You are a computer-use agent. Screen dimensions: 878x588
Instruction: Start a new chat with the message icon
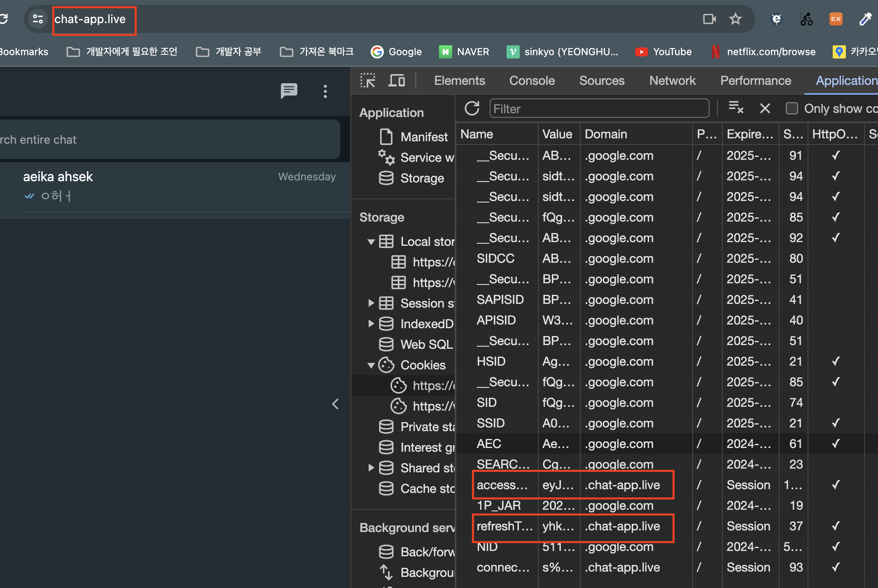coord(289,91)
